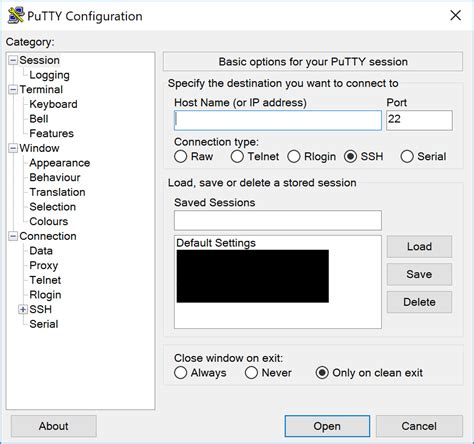Screen dimensions: 474x444
Task: Open the Selection settings category
Action: (53, 207)
